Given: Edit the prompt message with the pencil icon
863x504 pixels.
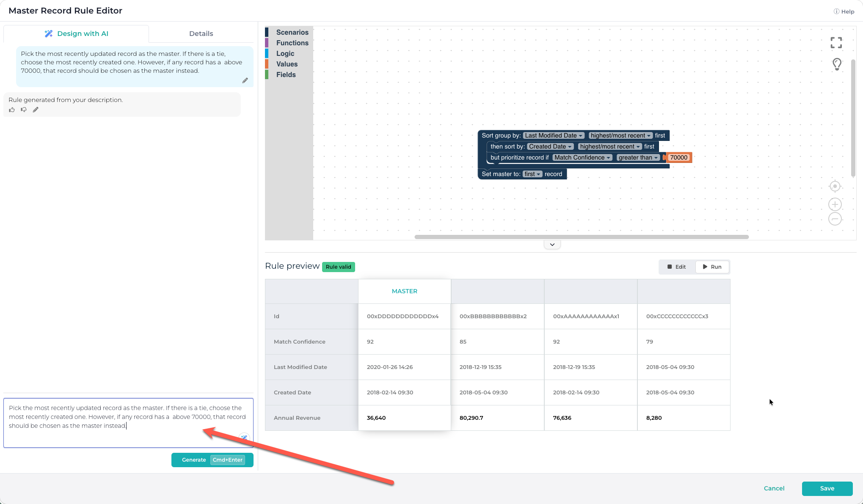Looking at the screenshot, I should pyautogui.click(x=245, y=80).
